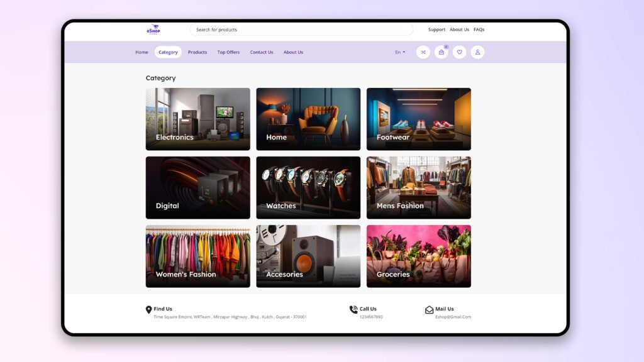This screenshot has width=644, height=362.
Task: Select the Watches category tile
Action: click(308, 187)
